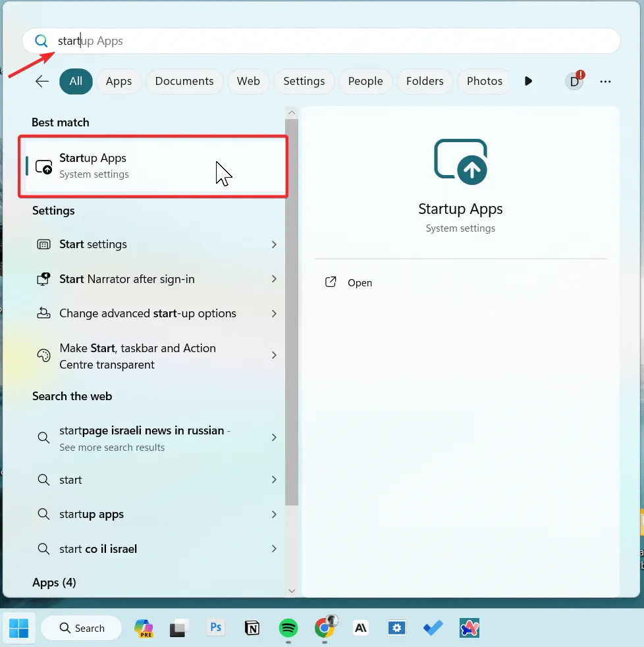Click the Start Narrator after sign-in icon
Screen dimensions: 644x647
pyautogui.click(x=43, y=279)
